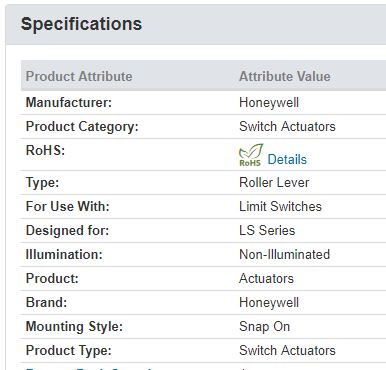Screen dimensions: 386x370
Task: Click the green RoHS leaf icon
Action: 251,155
